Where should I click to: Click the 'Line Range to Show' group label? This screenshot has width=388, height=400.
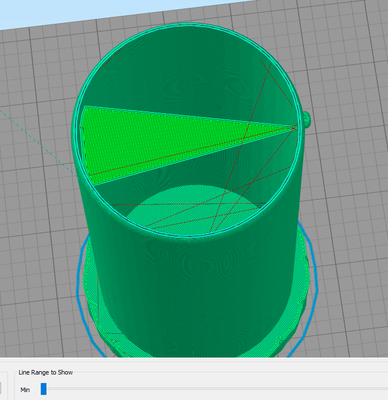point(46,372)
